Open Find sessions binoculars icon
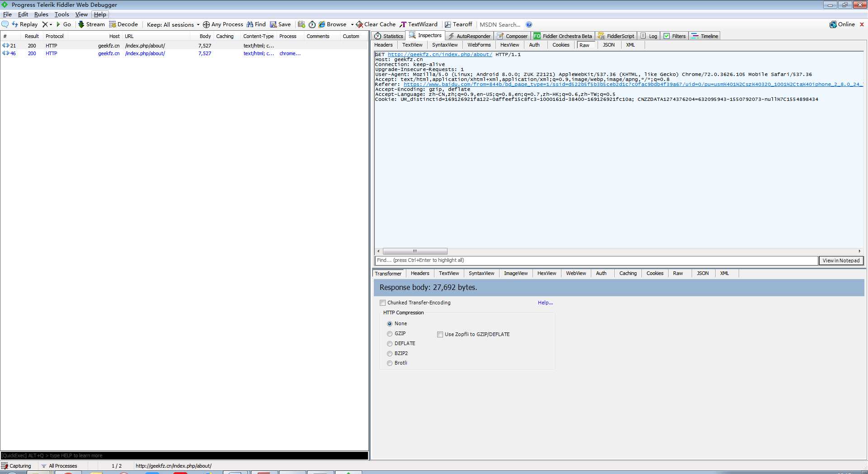Screen dimensions: 868x474 [x=250, y=24]
